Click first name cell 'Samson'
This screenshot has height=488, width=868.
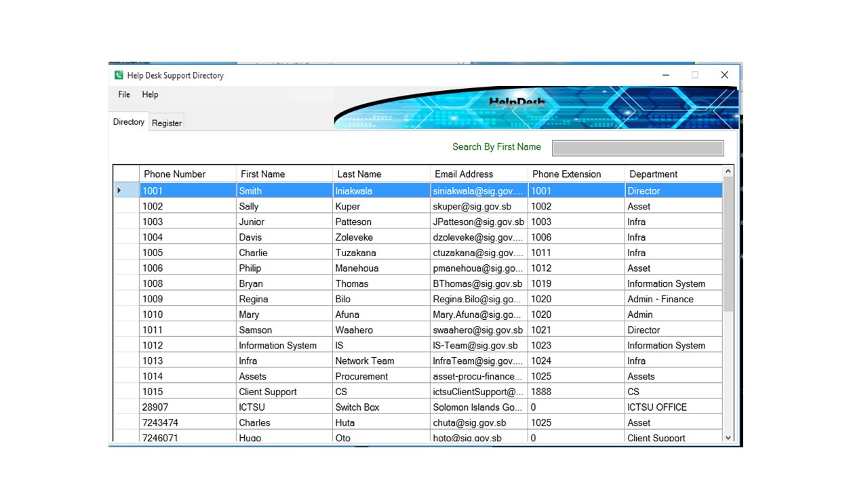click(284, 330)
